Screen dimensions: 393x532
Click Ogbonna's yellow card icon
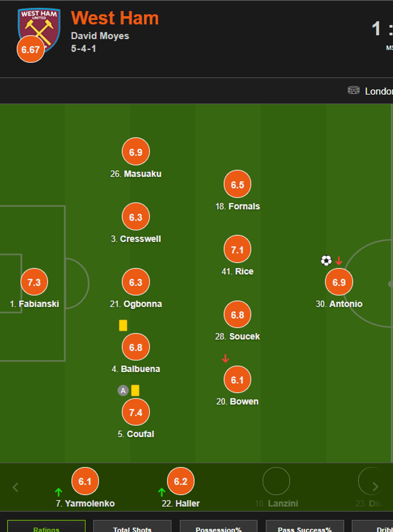tap(123, 325)
